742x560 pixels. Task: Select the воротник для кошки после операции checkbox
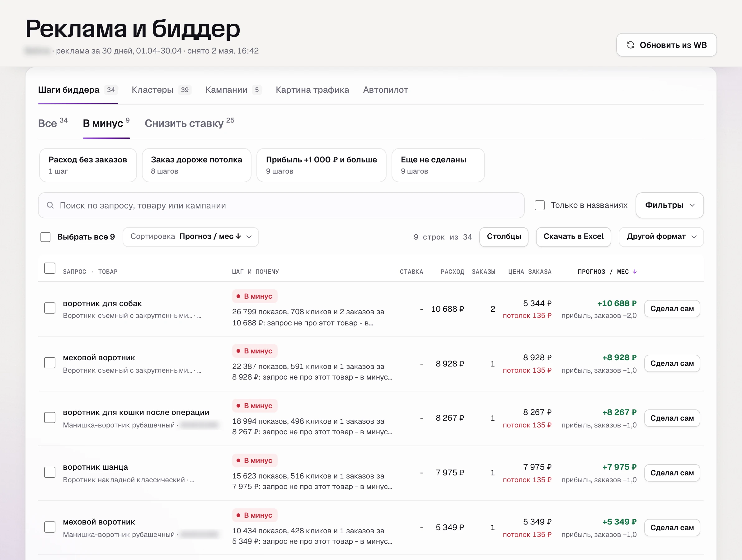pyautogui.click(x=50, y=418)
